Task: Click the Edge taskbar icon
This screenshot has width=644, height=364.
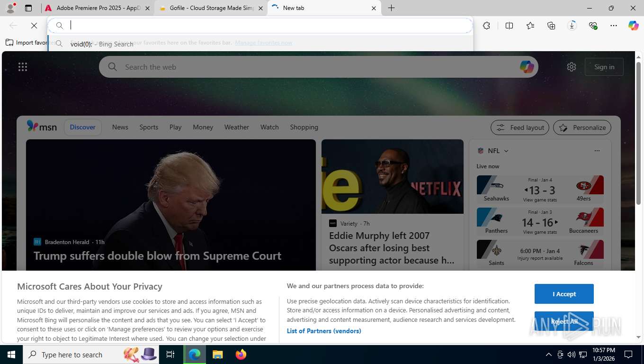Action: (195, 355)
